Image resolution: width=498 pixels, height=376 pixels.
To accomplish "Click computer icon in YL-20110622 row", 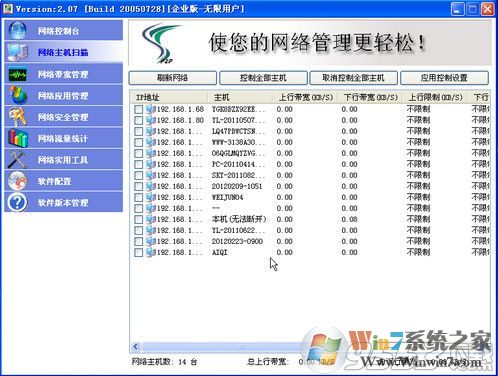I will (x=151, y=230).
